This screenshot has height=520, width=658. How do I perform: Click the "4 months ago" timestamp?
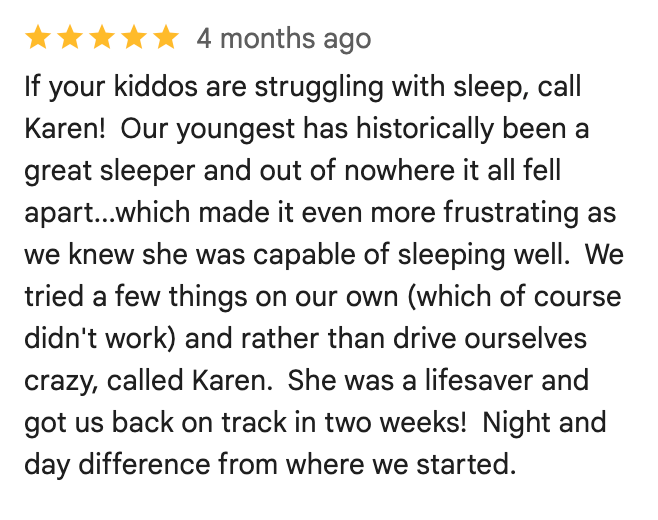coord(284,39)
